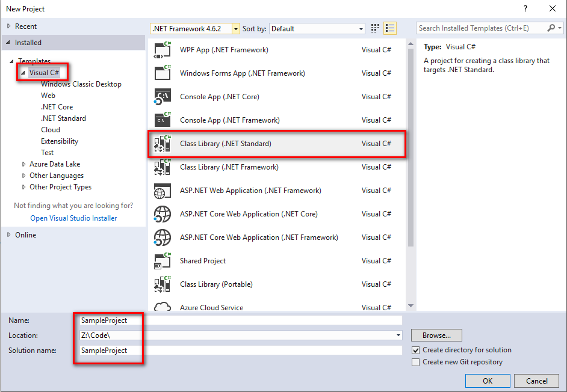The height and width of the screenshot is (392, 567).
Task: Open the .NET Framework 4.6.2 version dropdown
Action: pos(236,29)
